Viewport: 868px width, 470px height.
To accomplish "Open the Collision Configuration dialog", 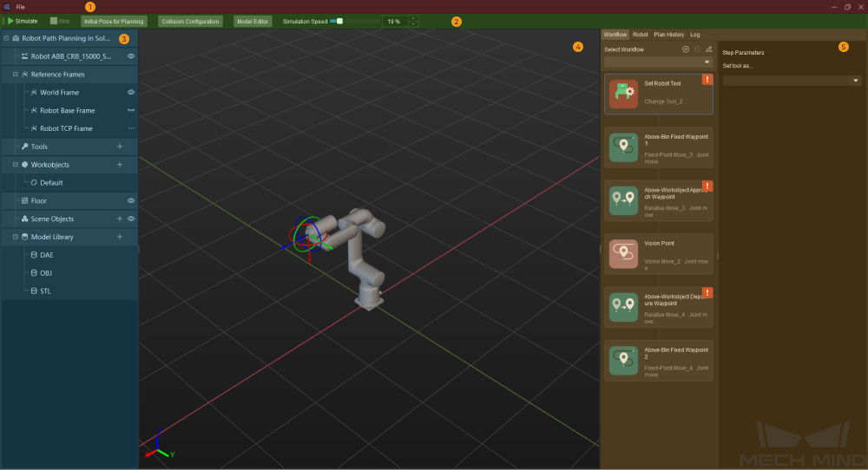I will click(190, 21).
